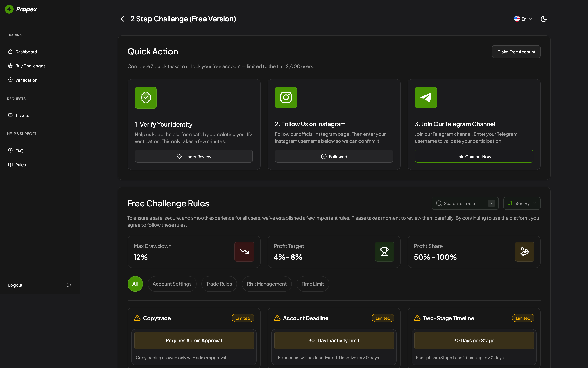
Task: Click '2 Step Challenge (Free Version)' title
Action: coord(183,19)
